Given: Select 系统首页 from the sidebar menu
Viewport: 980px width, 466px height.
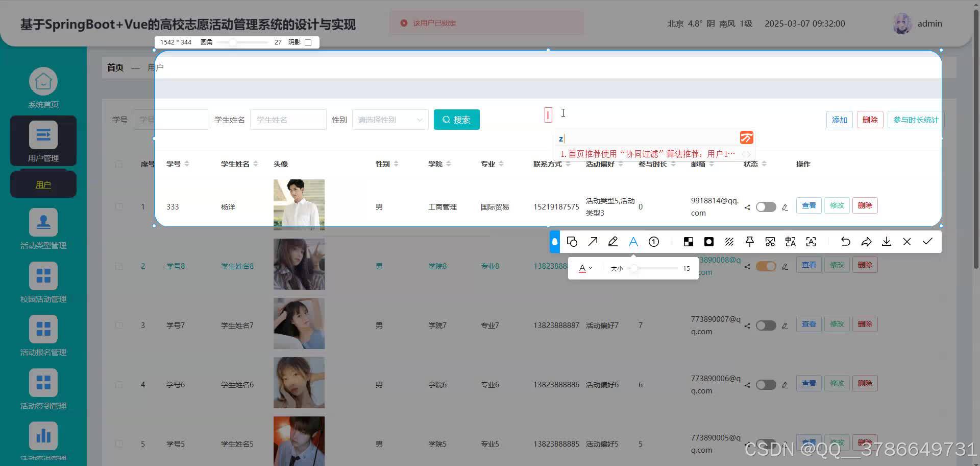Looking at the screenshot, I should 43,87.
